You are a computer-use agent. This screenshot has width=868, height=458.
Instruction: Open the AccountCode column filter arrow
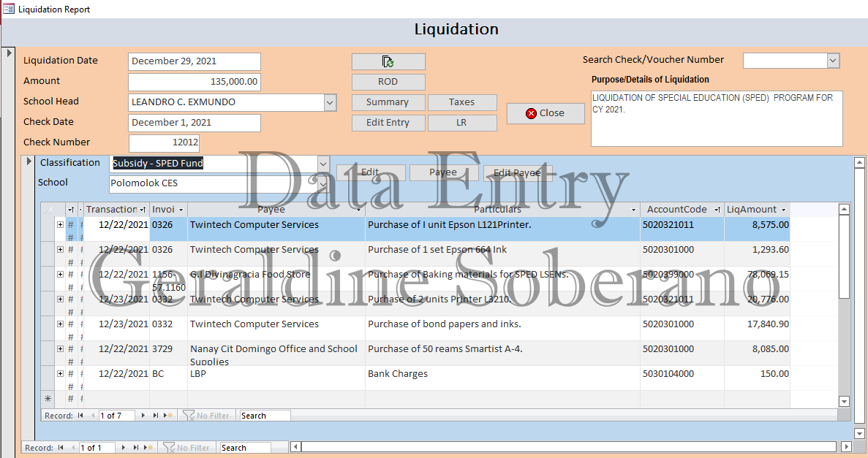pos(717,210)
